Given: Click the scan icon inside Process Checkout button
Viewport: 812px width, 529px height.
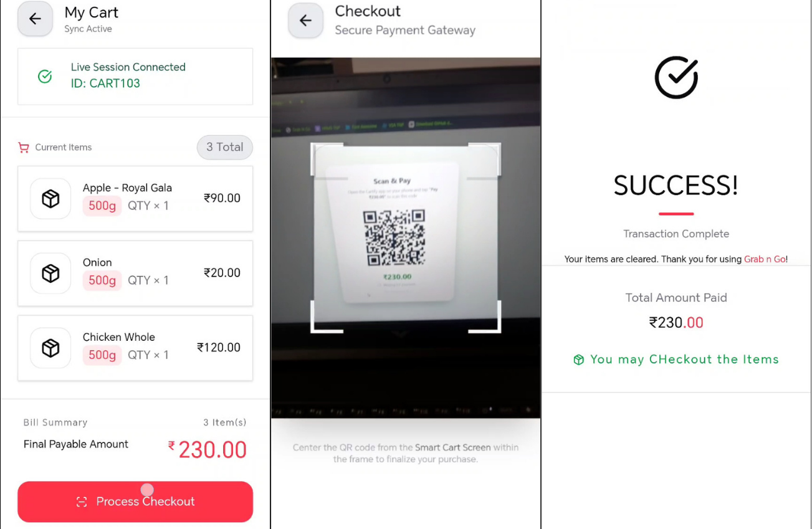Looking at the screenshot, I should (x=81, y=501).
